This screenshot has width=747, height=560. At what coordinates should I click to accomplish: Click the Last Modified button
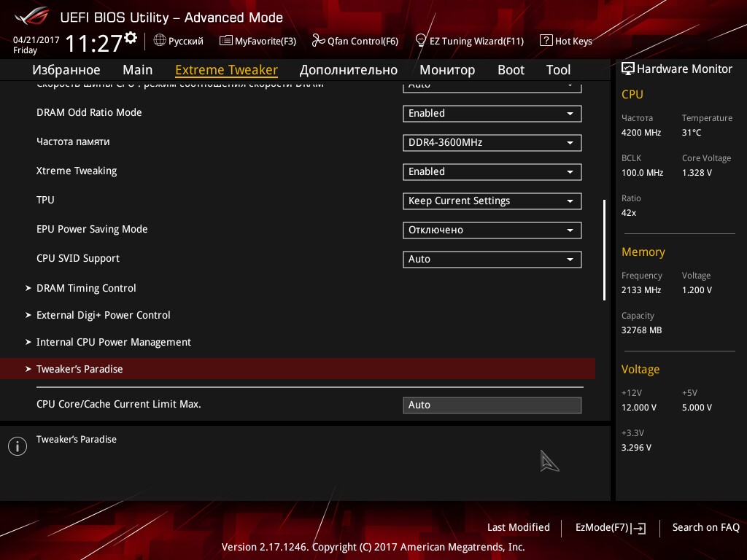518,527
